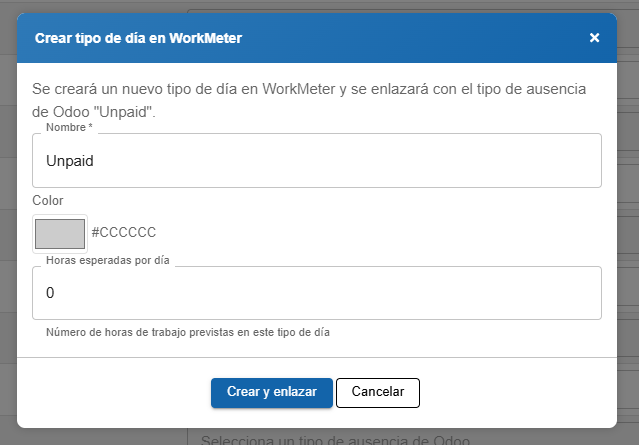Click the helper text Número de horas de trabajo previstas
This screenshot has height=445, width=639.
(188, 332)
